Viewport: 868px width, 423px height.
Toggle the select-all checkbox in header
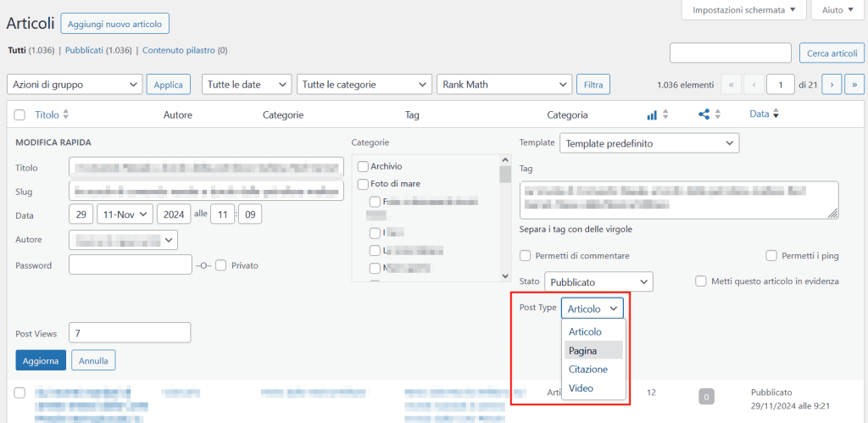19,115
